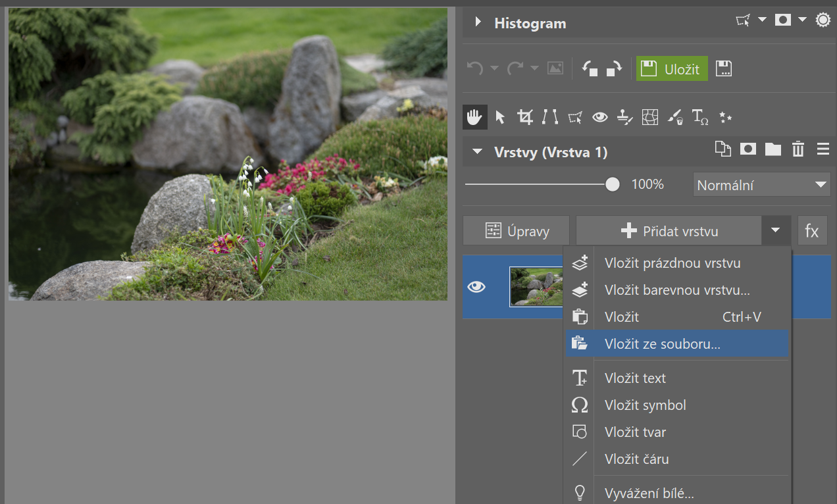Screen dimensions: 837x504
Task: Select the brush and paint bucket drawing tool
Action: [x=674, y=117]
